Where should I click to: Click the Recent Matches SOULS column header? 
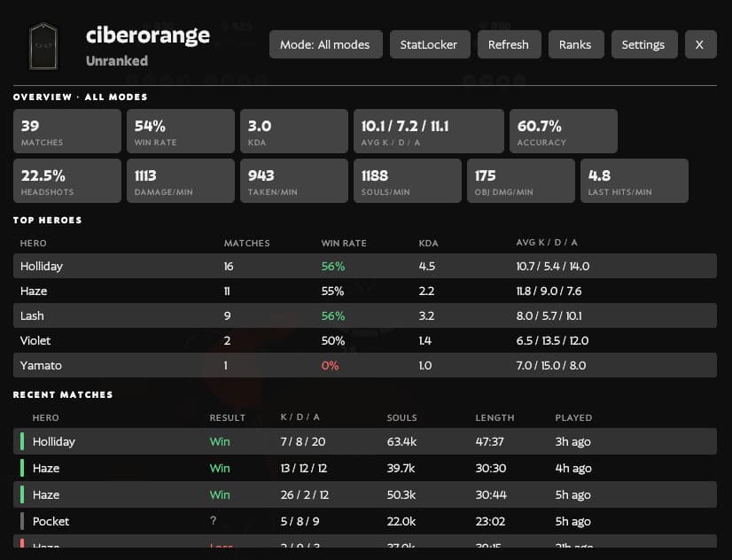point(402,417)
